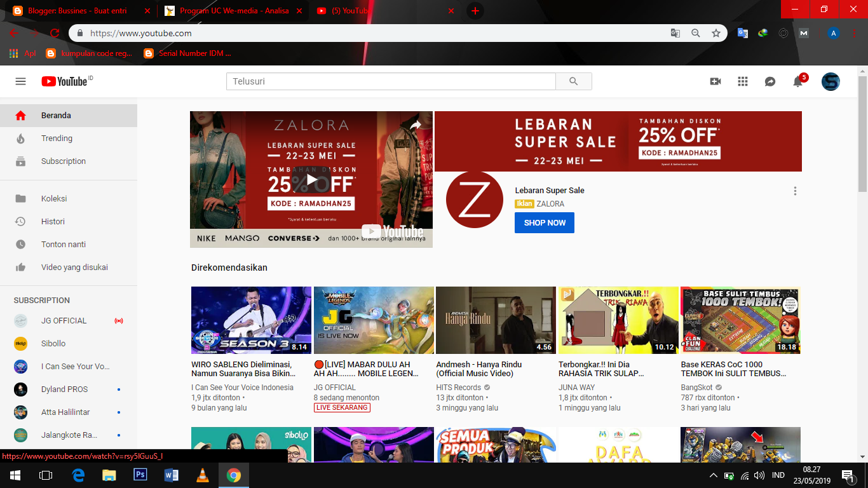Viewport: 868px width, 488px height.
Task: Click the Lebaran Super Sale ad title
Action: click(x=550, y=191)
